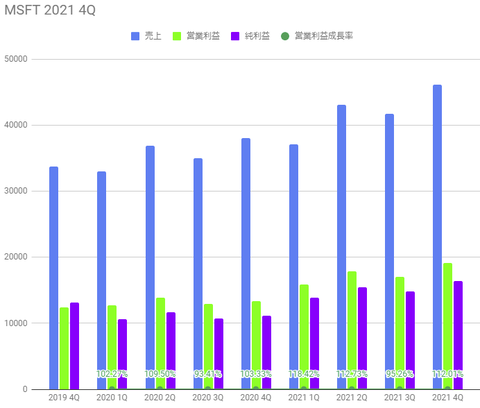Click the 2020 1Q x-axis label
The width and height of the screenshot is (480, 408).
click(x=112, y=398)
